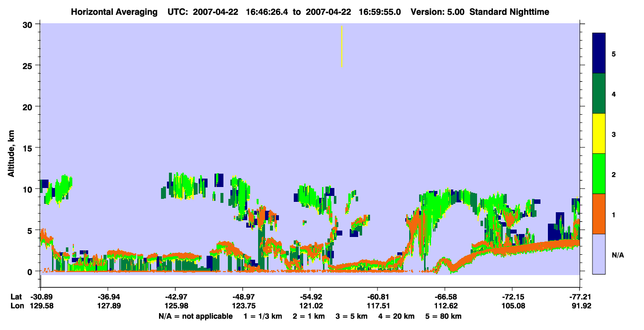
Task: Click longitude value '129.58'
Action: pos(41,306)
